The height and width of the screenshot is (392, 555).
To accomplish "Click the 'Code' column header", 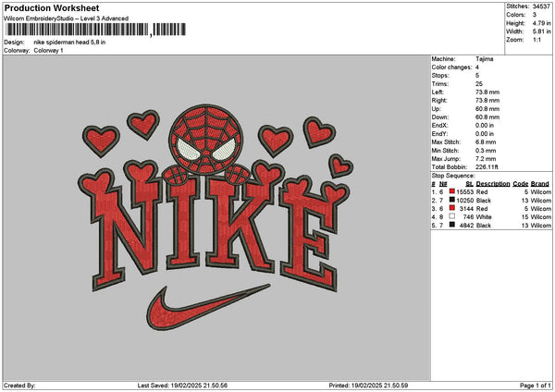I will [520, 184].
